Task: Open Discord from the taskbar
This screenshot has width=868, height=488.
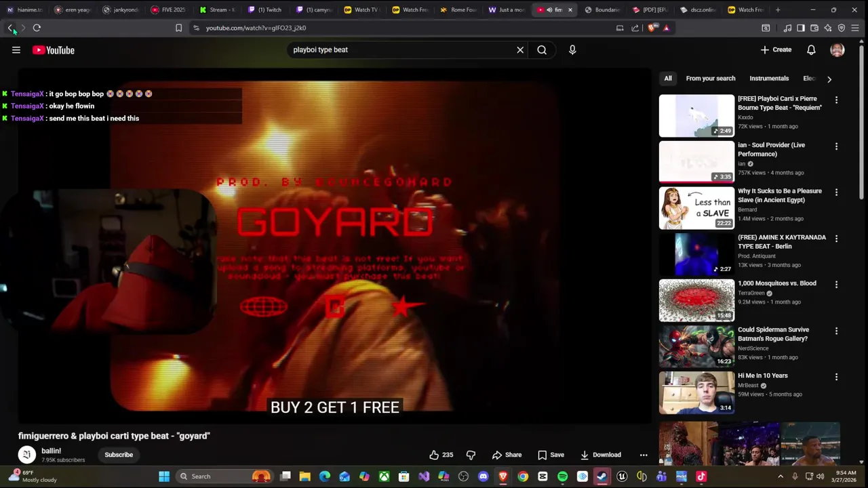Action: click(483, 476)
